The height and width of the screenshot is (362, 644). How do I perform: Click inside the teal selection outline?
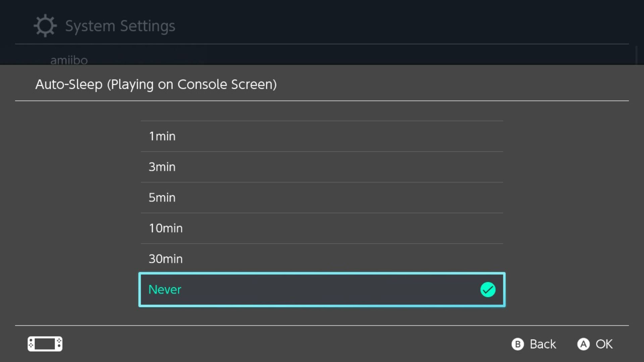[322, 290]
